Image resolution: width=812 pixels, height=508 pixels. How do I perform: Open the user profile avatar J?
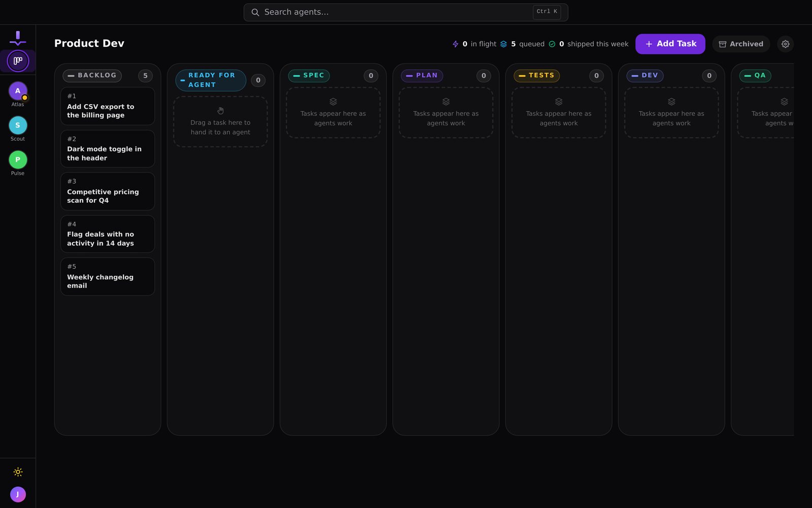(18, 494)
